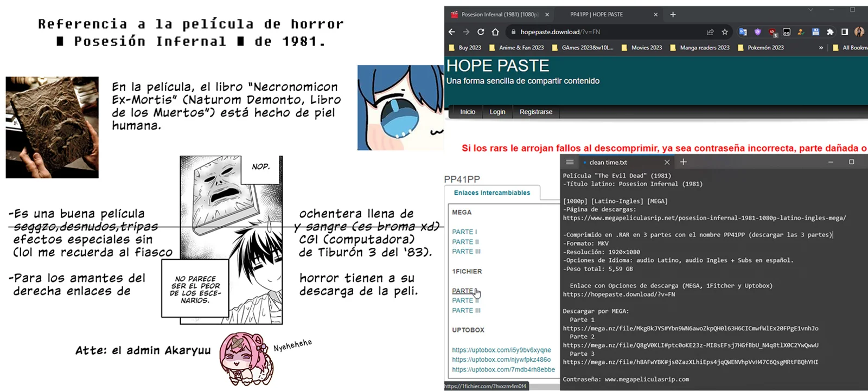Click the pink-haired chibi admin drawing

click(x=246, y=358)
